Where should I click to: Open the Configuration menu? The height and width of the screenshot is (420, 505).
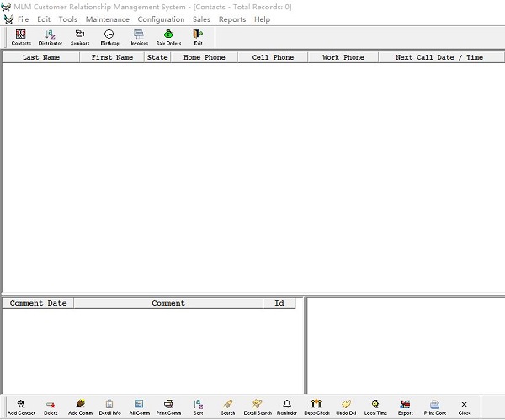pyautogui.click(x=161, y=19)
